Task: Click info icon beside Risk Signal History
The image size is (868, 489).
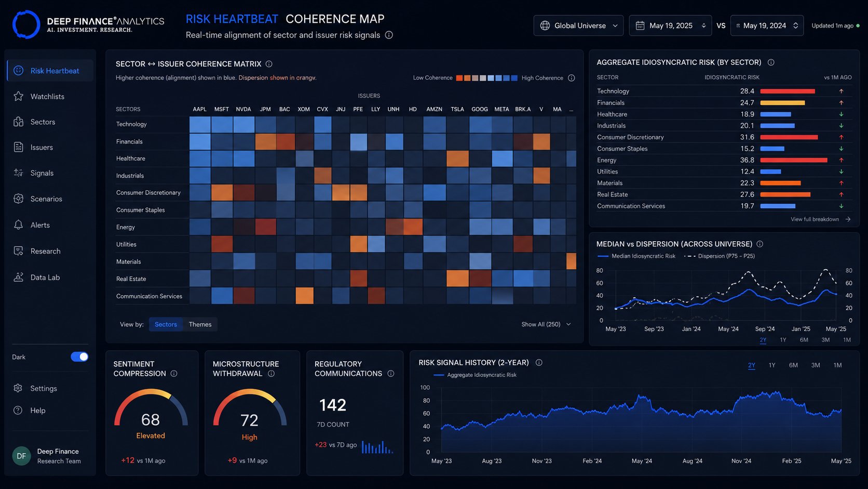Action: [539, 363]
